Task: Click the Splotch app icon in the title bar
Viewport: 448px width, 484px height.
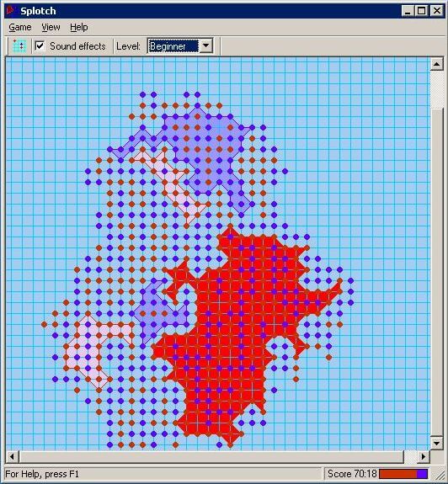Action: pos(11,11)
